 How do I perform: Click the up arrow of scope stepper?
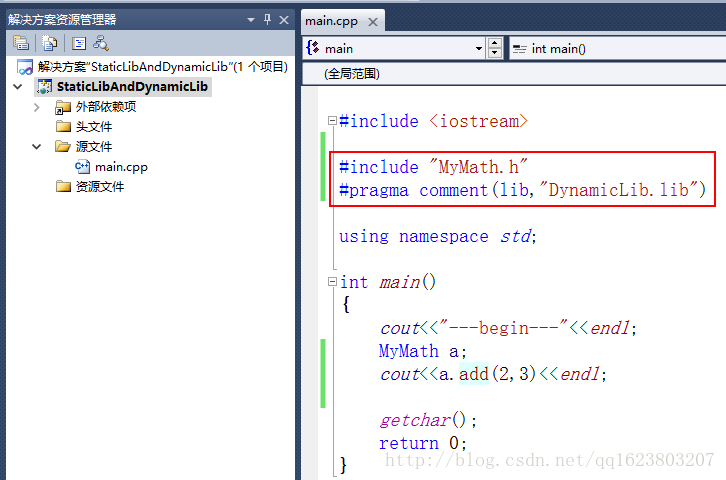click(494, 44)
